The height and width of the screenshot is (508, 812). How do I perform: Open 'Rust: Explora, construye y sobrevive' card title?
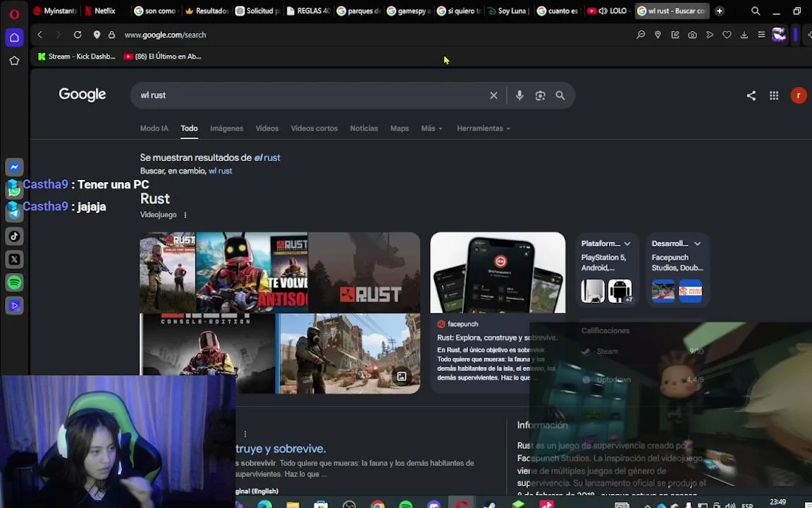(497, 337)
